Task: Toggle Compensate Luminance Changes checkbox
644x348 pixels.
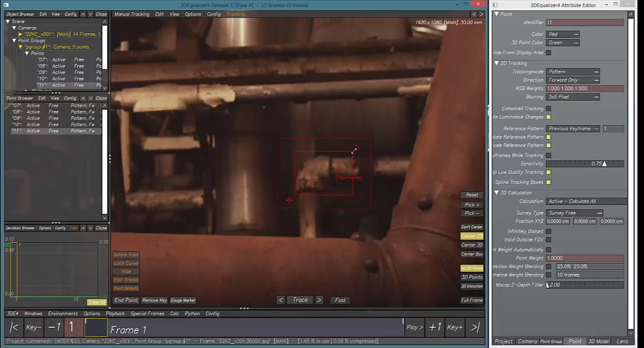Action: (x=548, y=117)
